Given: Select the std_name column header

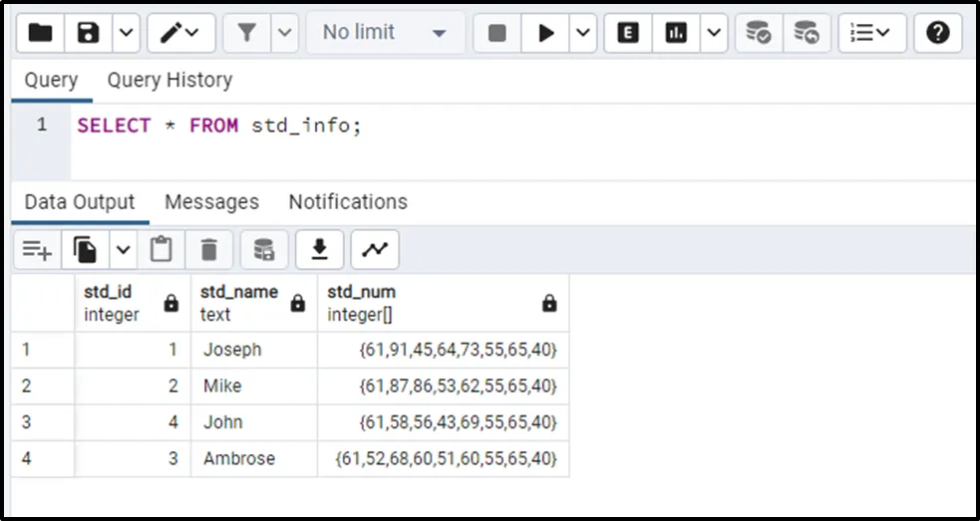Looking at the screenshot, I should 239,303.
